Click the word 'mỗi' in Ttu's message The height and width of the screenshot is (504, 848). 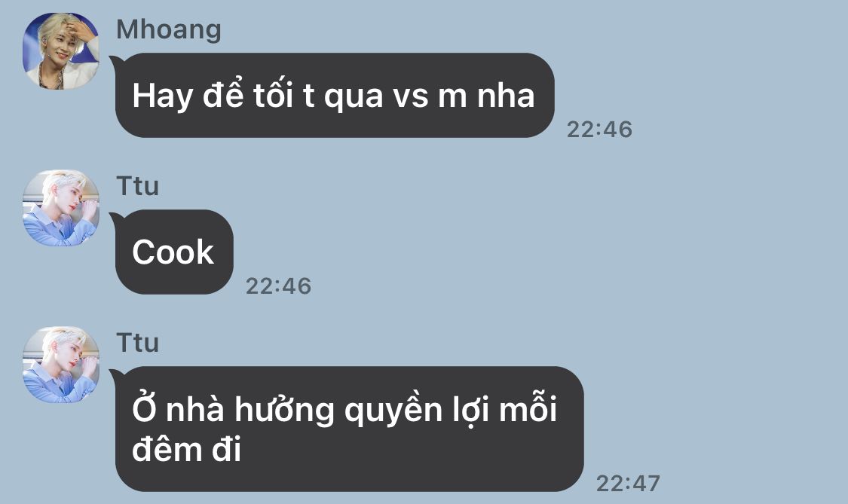[x=528, y=408]
